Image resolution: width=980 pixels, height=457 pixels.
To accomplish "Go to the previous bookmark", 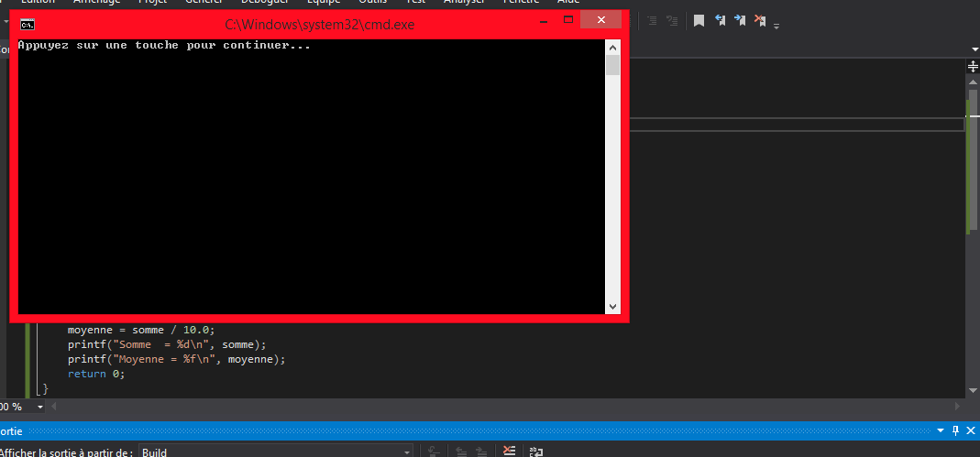I will click(720, 20).
